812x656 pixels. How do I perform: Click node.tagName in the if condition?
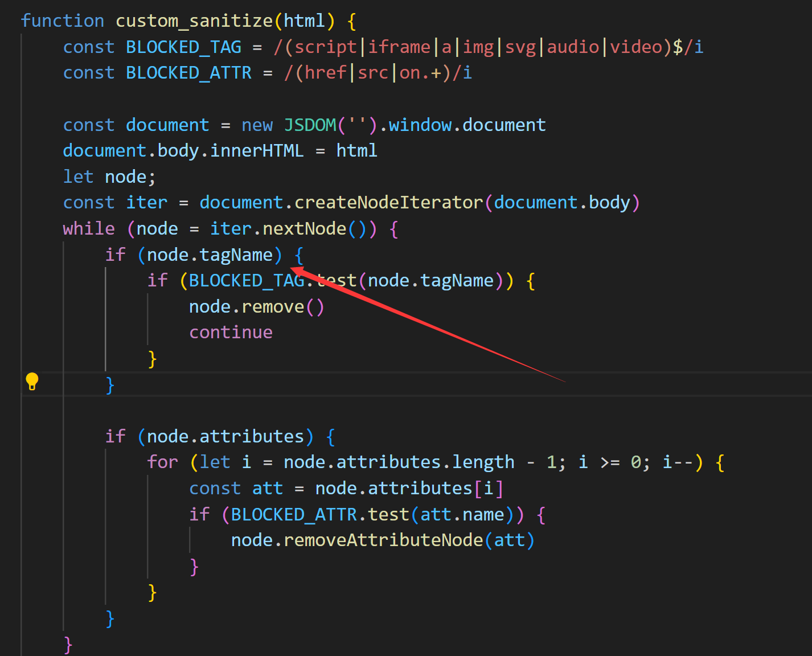(210, 255)
